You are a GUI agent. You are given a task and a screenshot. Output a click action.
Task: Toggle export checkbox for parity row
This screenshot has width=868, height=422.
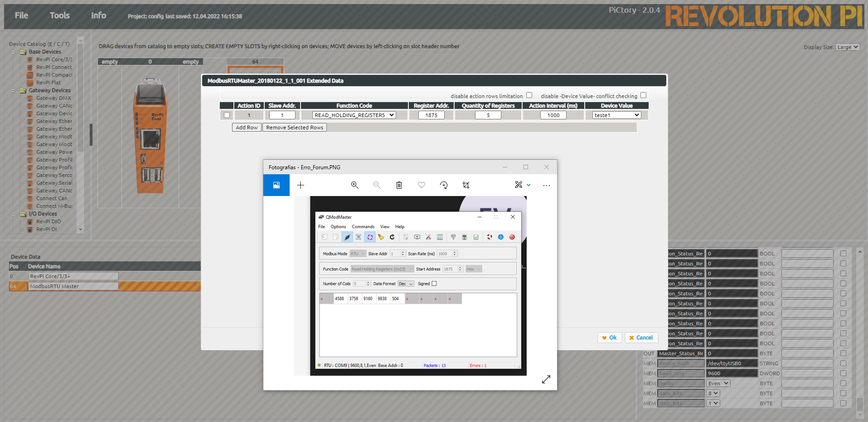843,383
